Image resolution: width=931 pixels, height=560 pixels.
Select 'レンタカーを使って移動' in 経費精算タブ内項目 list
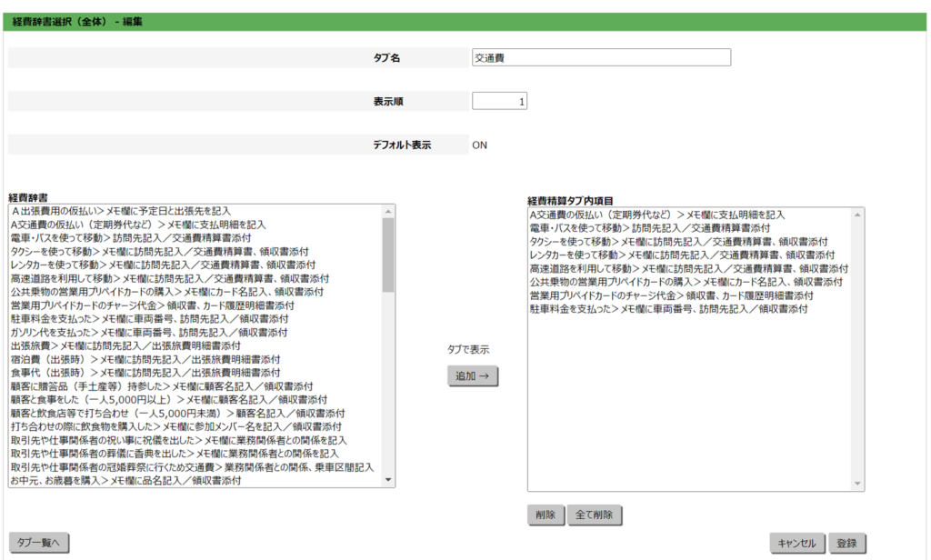tap(690, 255)
